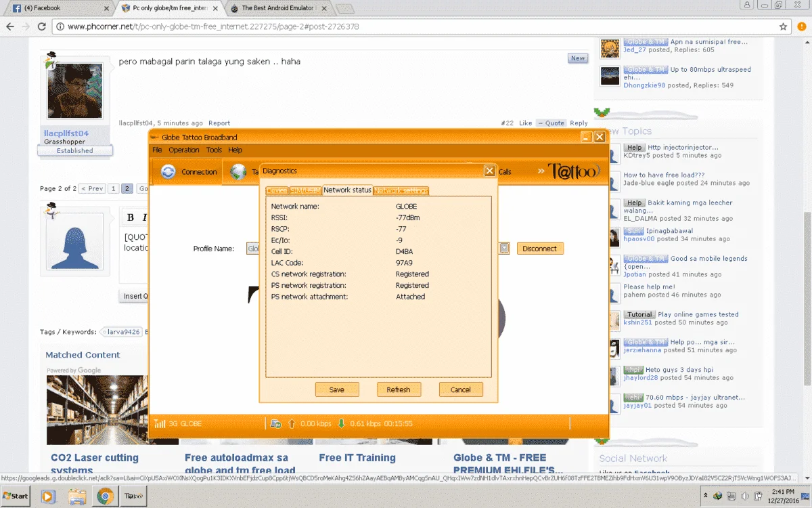The height and width of the screenshot is (508, 812).
Task: Open the File menu in Globe Tattoo
Action: 157,150
